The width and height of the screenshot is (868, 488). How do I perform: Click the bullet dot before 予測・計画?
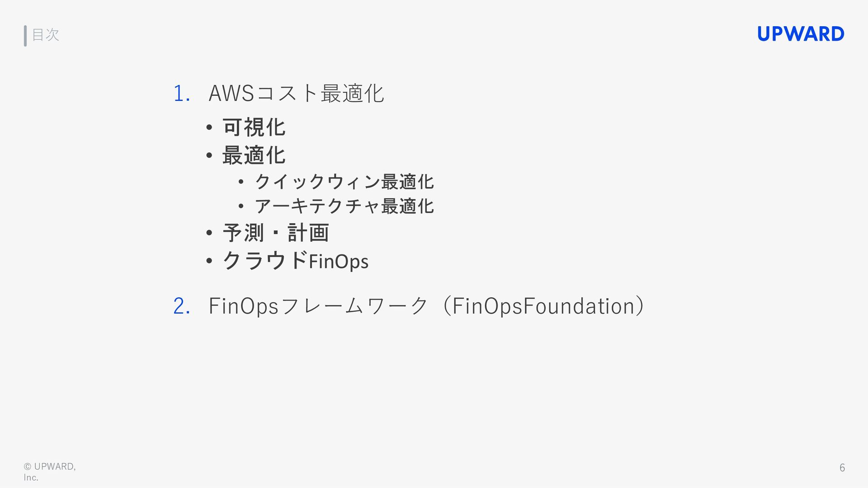coord(209,233)
